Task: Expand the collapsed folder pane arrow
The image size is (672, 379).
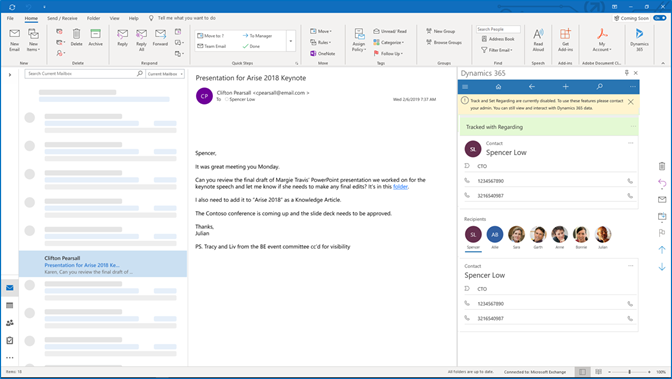Action: point(10,75)
